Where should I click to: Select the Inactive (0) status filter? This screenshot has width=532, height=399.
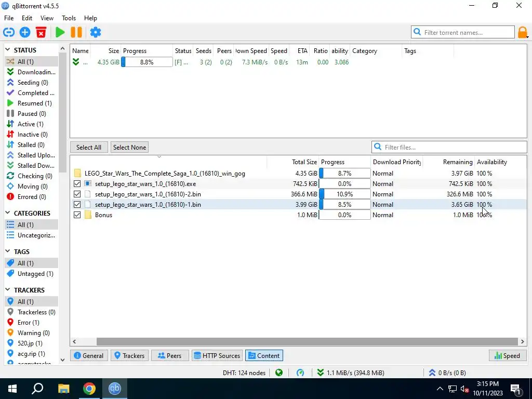point(31,135)
